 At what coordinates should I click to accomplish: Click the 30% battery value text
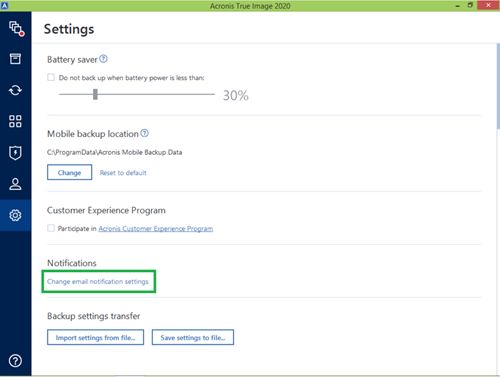point(236,95)
